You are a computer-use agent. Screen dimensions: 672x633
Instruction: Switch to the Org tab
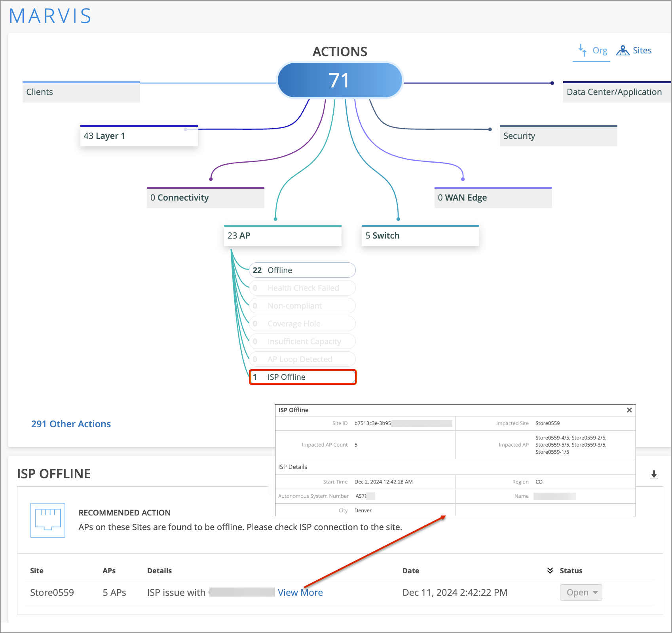[x=591, y=51]
